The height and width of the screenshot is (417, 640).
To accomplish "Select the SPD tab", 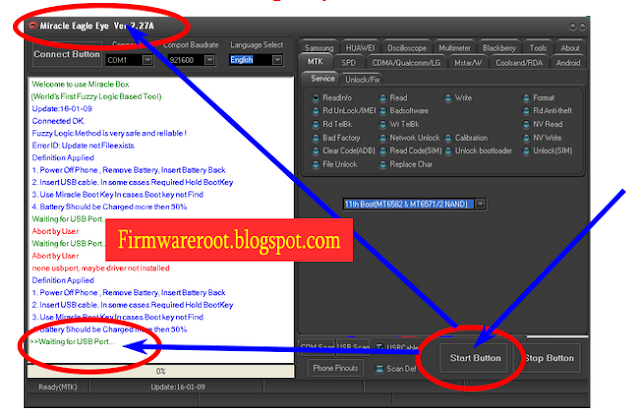I will (348, 63).
